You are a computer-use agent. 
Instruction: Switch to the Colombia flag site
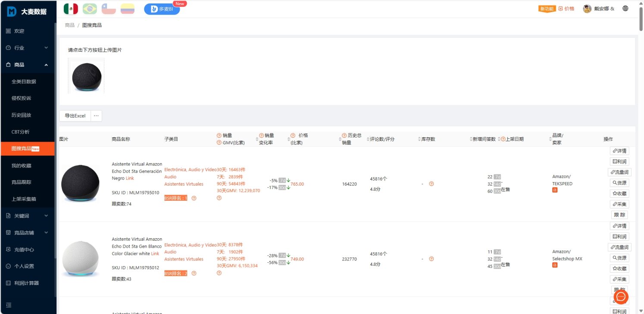(127, 9)
